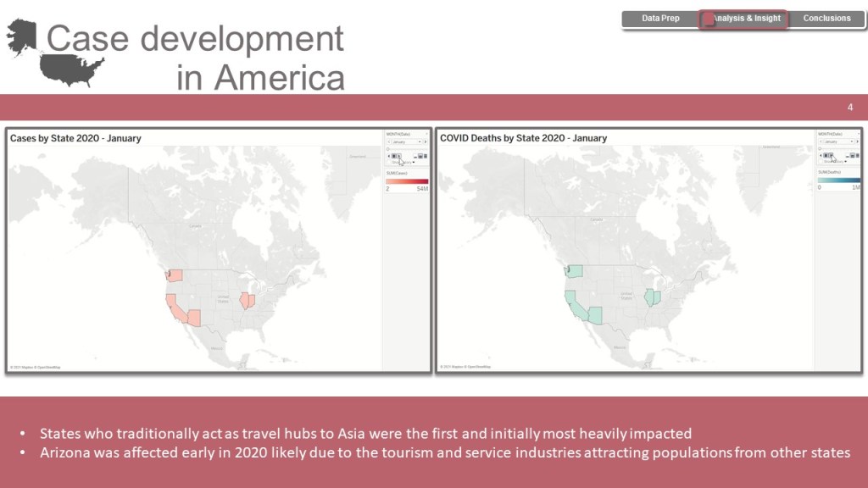Open January month dropdown in Cases panel
This screenshot has width=868, height=488.
tap(406, 141)
